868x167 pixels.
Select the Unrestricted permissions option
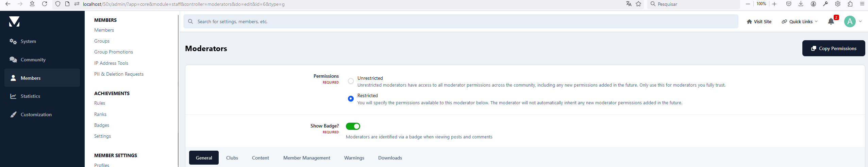(351, 81)
